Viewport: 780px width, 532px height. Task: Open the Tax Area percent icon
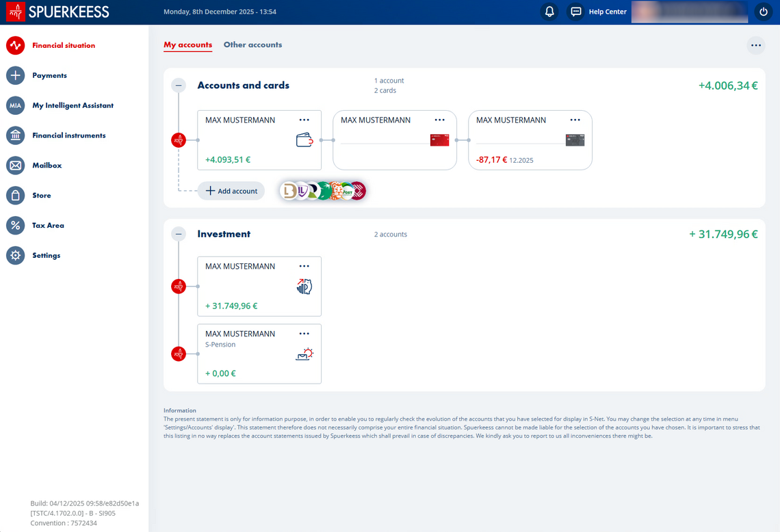coord(15,226)
